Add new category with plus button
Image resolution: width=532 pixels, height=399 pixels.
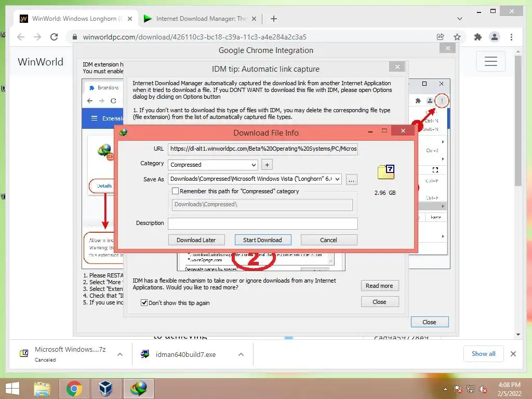click(267, 165)
